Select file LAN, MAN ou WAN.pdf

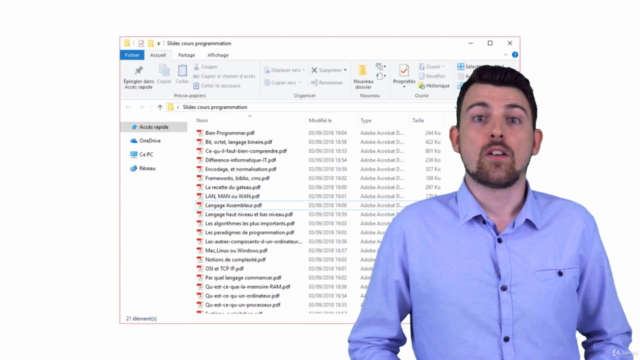click(x=232, y=196)
